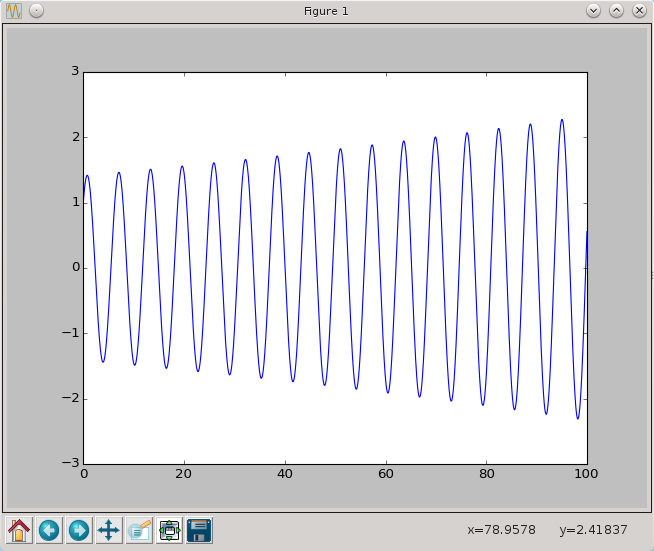The height and width of the screenshot is (551, 654).
Task: Click the y=2.41837 coordinate readout
Action: [x=593, y=529]
